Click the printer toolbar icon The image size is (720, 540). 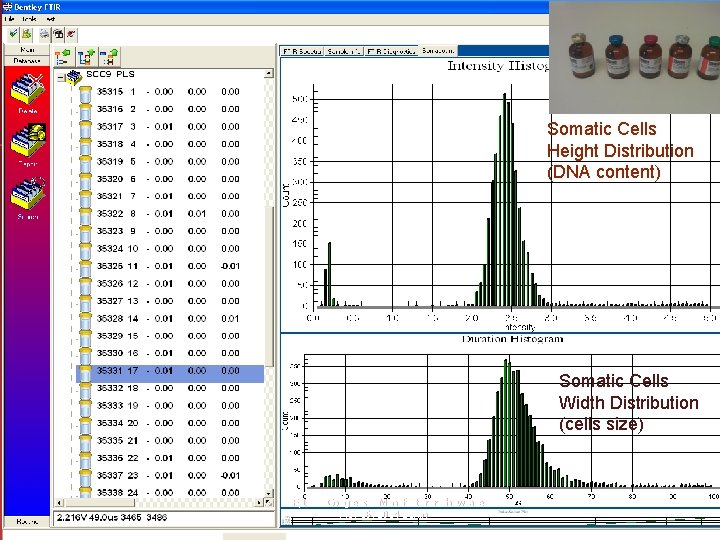point(44,34)
